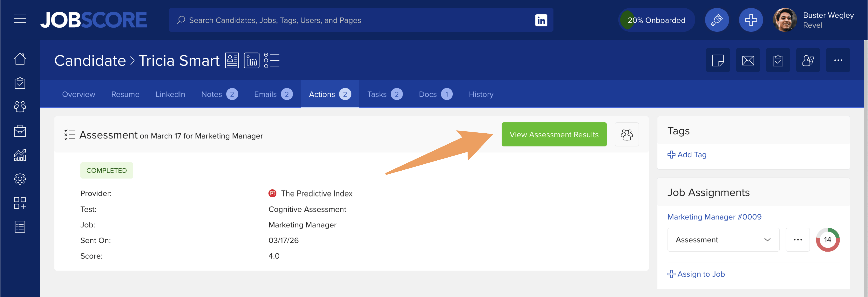Click Add Tag link
The image size is (868, 297).
click(x=687, y=155)
